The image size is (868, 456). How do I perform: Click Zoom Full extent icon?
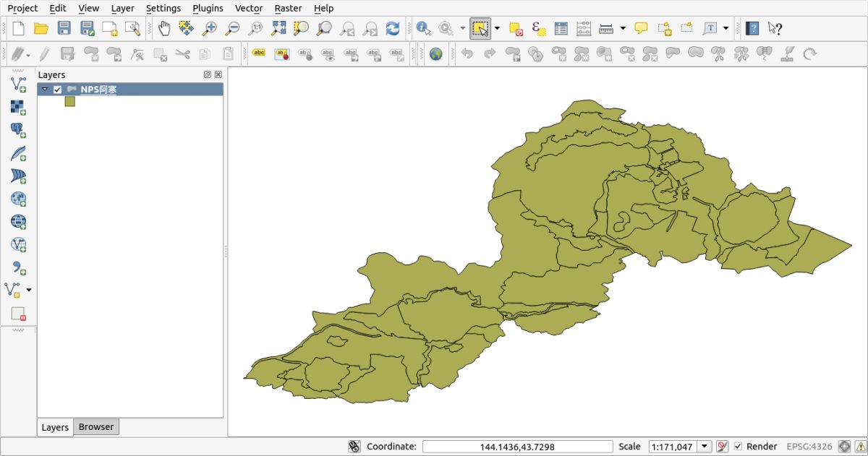278,28
